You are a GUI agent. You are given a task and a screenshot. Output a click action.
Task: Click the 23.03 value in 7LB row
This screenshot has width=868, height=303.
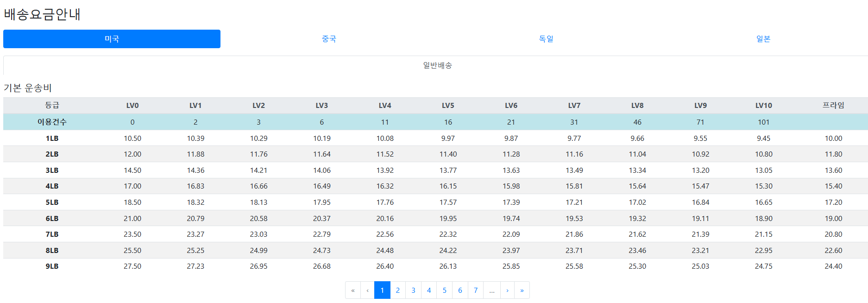tap(258, 234)
